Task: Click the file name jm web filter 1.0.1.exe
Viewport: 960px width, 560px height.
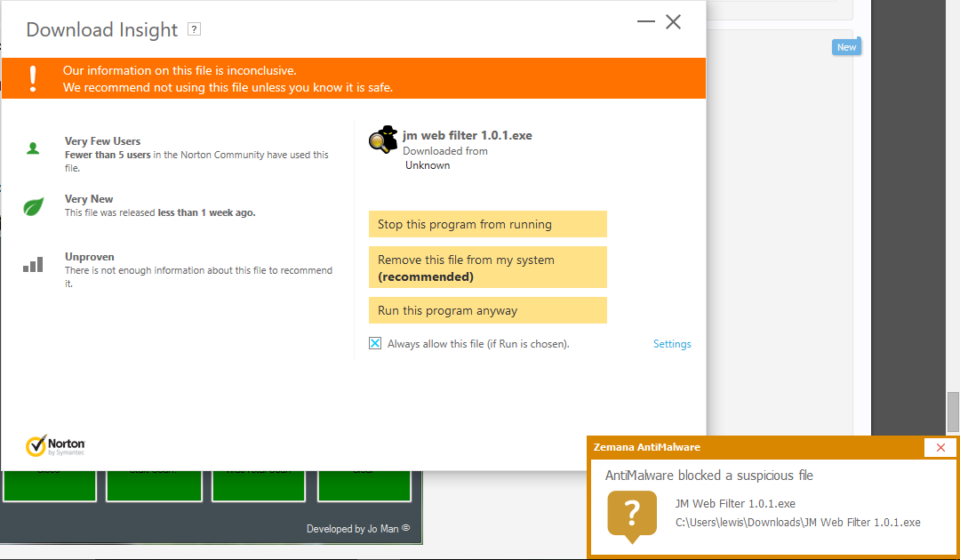Action: click(468, 135)
